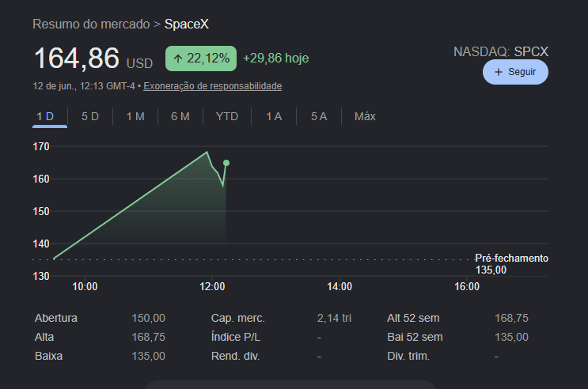This screenshot has height=389, width=588.
Task: Show the Máx chart range
Action: click(x=365, y=116)
